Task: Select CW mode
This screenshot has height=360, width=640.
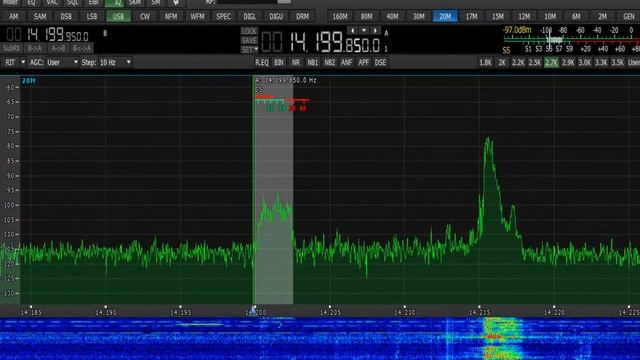Action: (144, 17)
